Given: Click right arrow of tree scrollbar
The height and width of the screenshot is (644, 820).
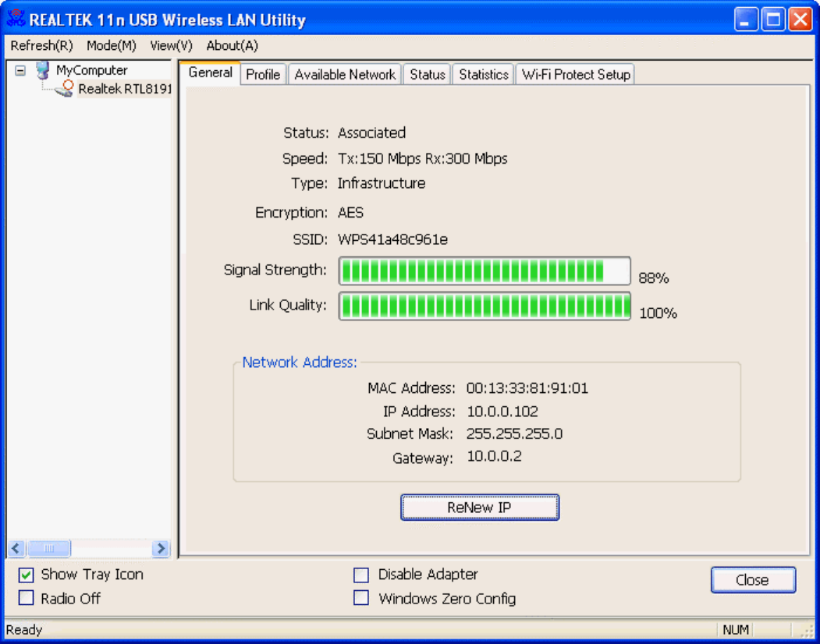Looking at the screenshot, I should point(161,548).
